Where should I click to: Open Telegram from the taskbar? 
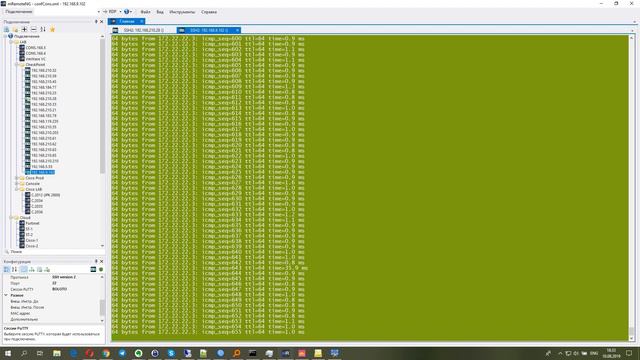pyautogui.click(x=122, y=353)
